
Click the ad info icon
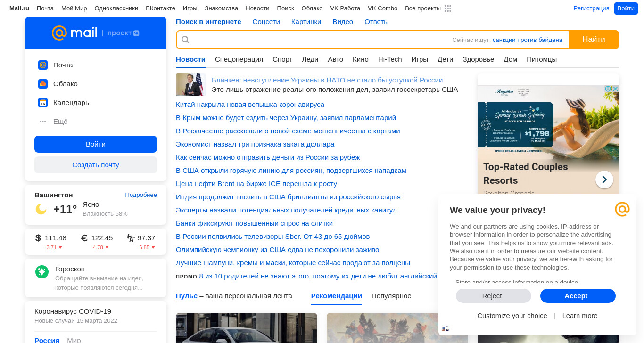[x=608, y=89]
